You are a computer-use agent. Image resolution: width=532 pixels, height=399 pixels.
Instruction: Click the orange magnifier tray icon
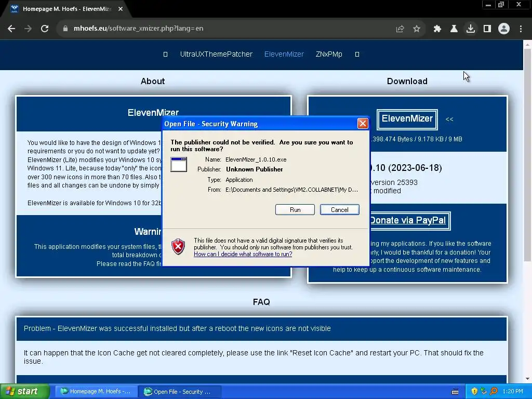click(494, 392)
